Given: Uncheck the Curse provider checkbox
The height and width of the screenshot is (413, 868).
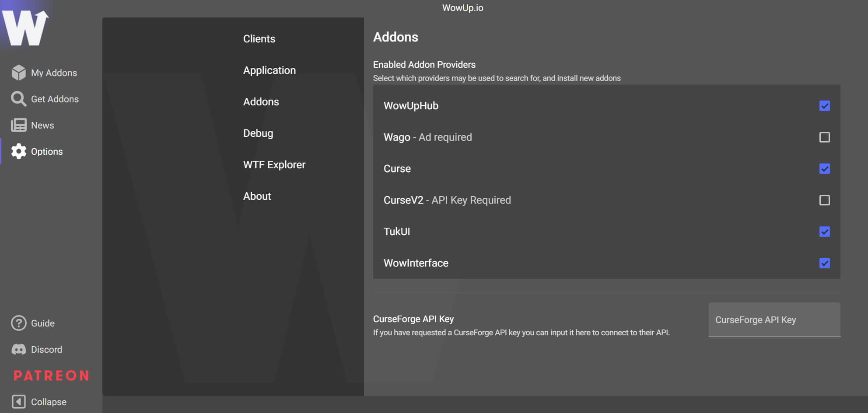Looking at the screenshot, I should [x=824, y=169].
